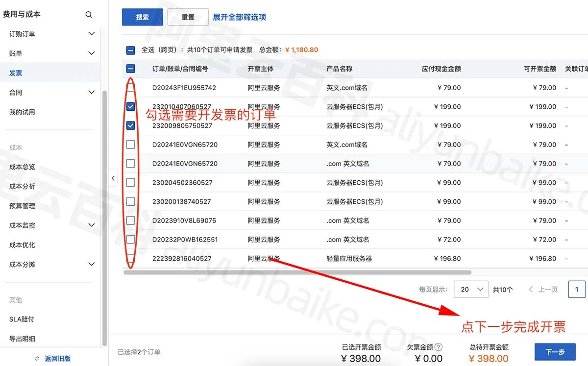The width and height of the screenshot is (588, 366).
Task: Open the 每页显示 page-size dropdown
Action: pos(470,289)
